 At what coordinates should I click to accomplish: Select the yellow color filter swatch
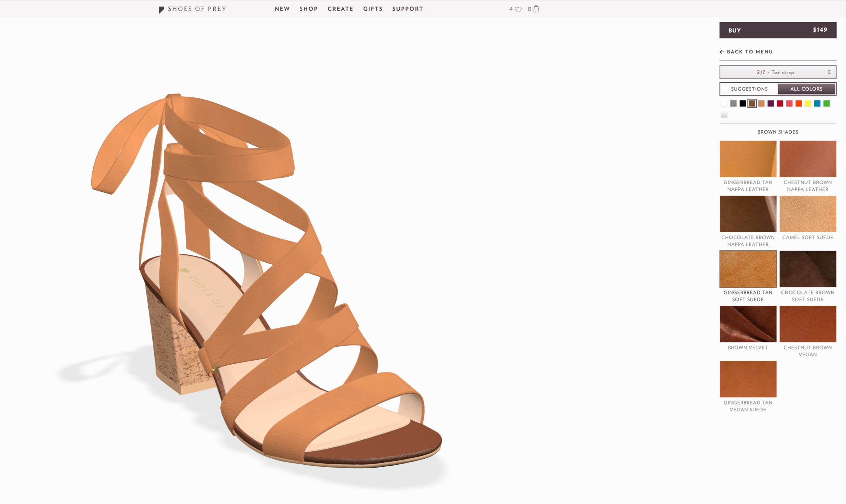(x=808, y=104)
